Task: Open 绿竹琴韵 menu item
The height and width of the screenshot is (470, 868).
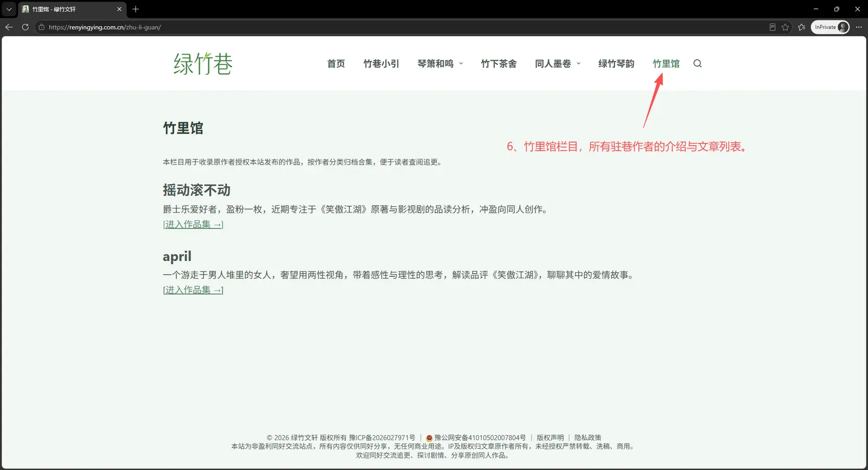Action: pos(616,63)
